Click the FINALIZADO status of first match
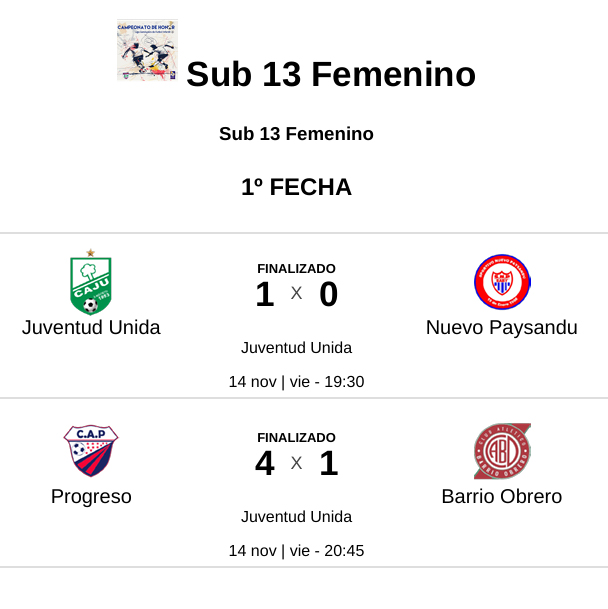608x609 pixels. 296,268
